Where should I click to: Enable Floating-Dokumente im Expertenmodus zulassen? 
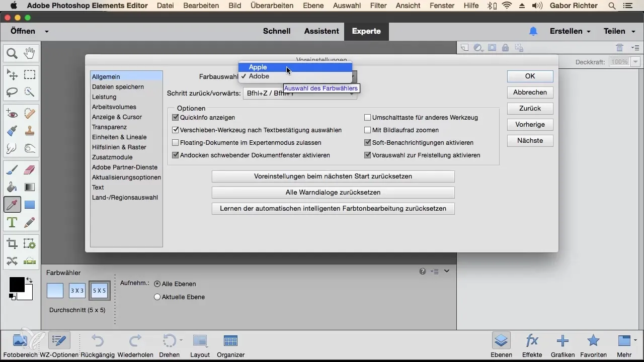[176, 143]
